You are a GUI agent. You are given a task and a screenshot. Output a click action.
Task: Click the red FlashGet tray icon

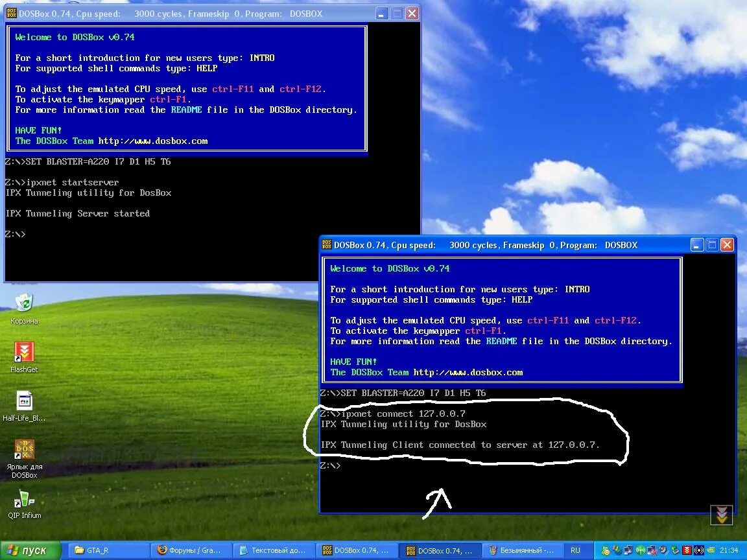(687, 550)
